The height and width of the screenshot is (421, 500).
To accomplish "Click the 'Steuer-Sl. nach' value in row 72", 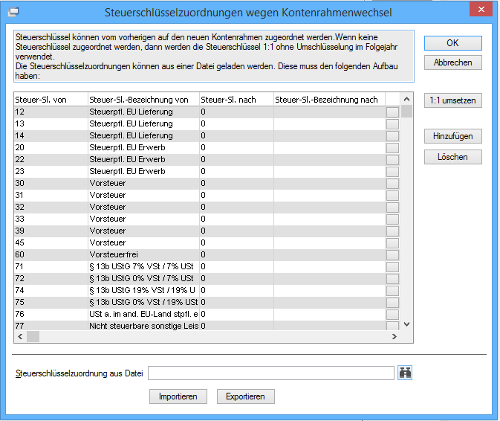I will [x=236, y=279].
